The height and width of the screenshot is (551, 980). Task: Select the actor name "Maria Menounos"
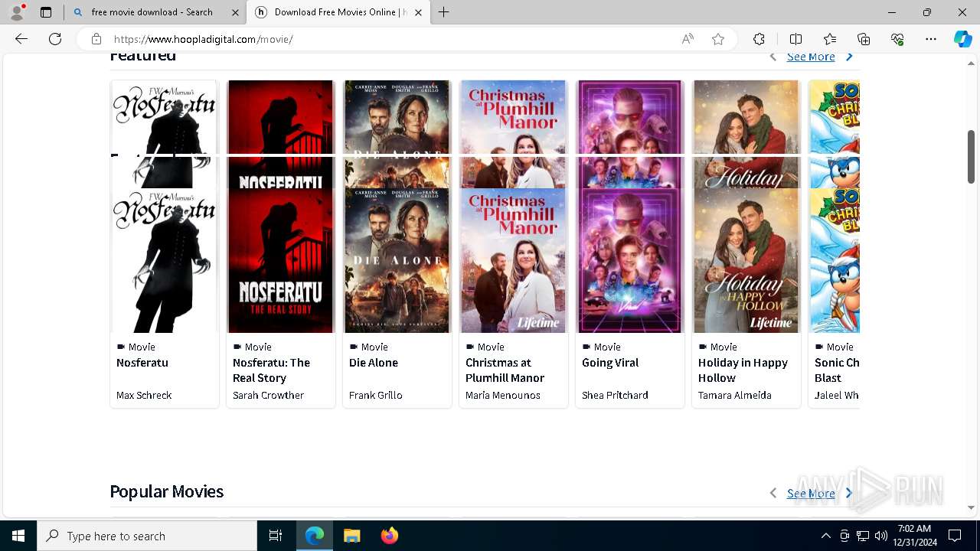coord(503,396)
